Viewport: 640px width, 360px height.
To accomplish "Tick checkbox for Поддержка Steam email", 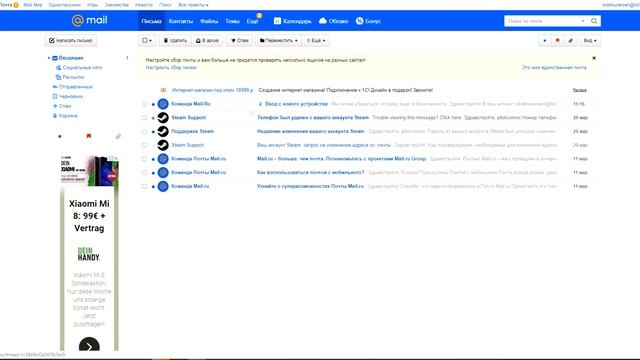I will (144, 131).
